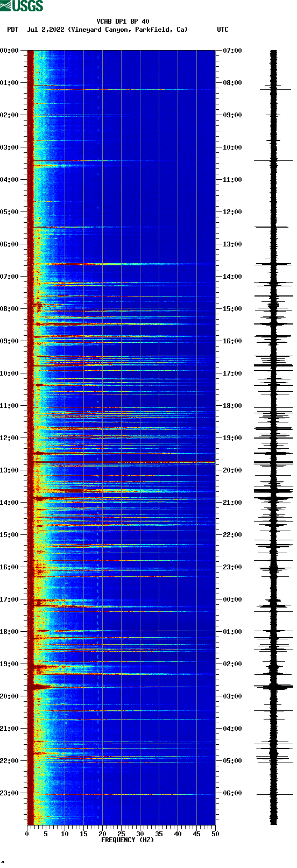Image resolution: width=297 pixels, height=868 pixels.
Task: Click the 16:00 UTC time label
Action: pos(232,341)
